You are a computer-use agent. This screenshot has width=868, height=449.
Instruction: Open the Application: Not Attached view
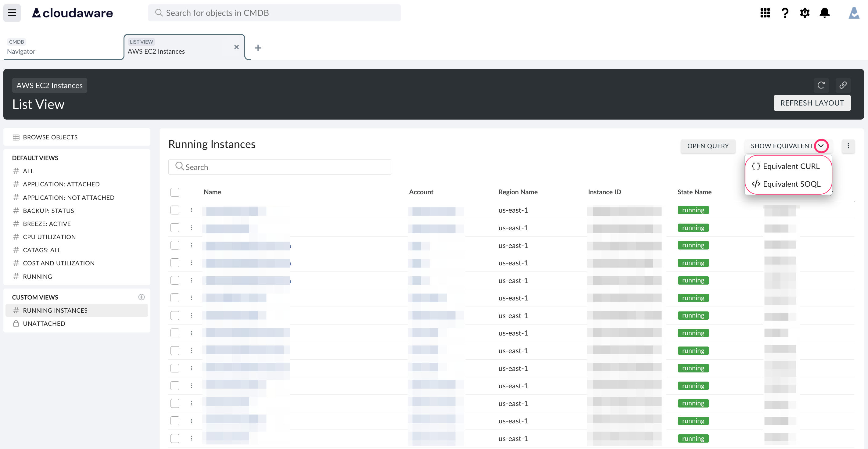click(x=77, y=198)
